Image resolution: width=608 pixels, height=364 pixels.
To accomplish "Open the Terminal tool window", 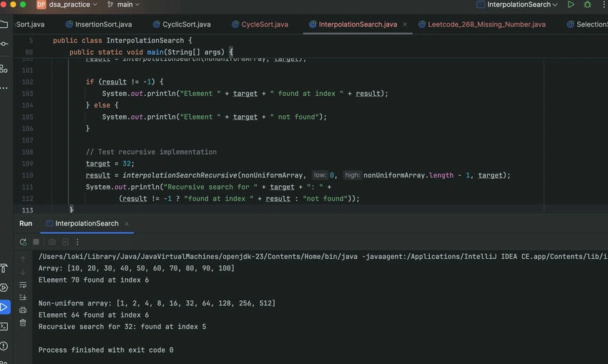I will (x=4, y=326).
